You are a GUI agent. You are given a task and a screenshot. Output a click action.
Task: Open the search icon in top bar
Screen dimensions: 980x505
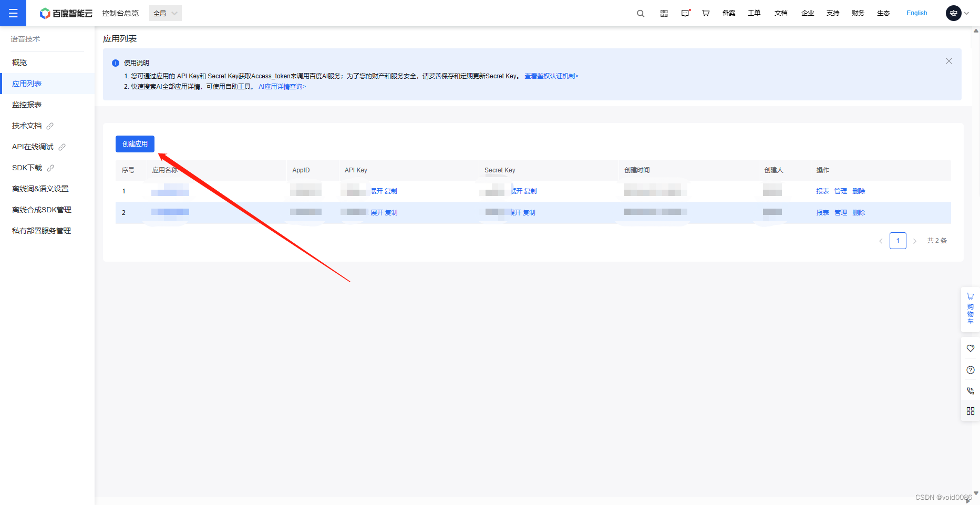641,13
